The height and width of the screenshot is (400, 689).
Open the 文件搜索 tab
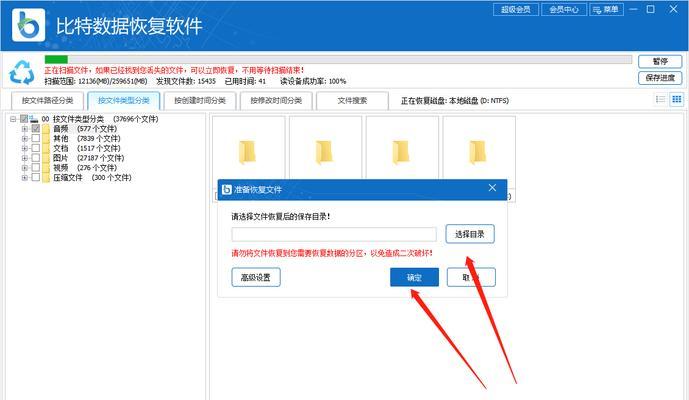(x=352, y=101)
